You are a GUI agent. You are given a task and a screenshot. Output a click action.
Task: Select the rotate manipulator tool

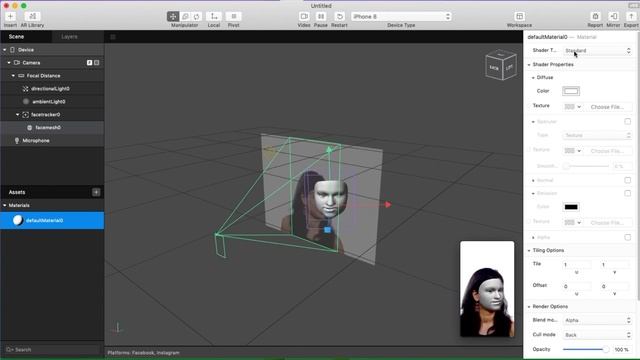[196, 16]
